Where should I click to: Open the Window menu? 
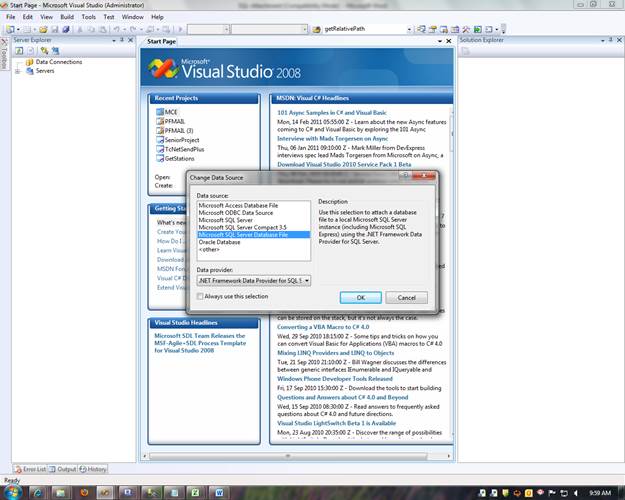tap(132, 17)
